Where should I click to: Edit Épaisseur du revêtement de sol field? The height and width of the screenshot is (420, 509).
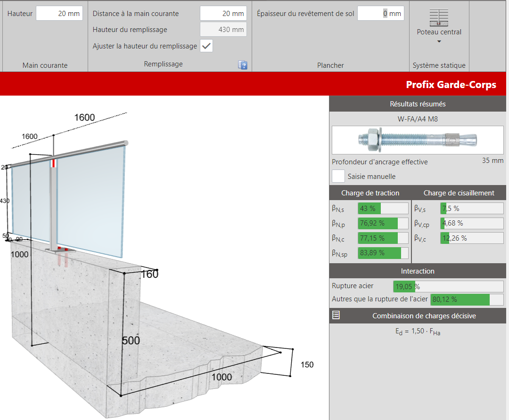[381, 13]
